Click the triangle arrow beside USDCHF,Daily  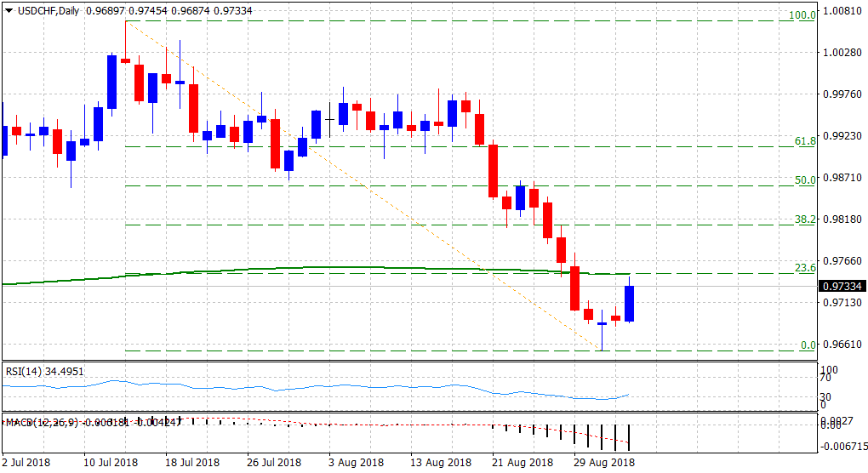point(9,9)
